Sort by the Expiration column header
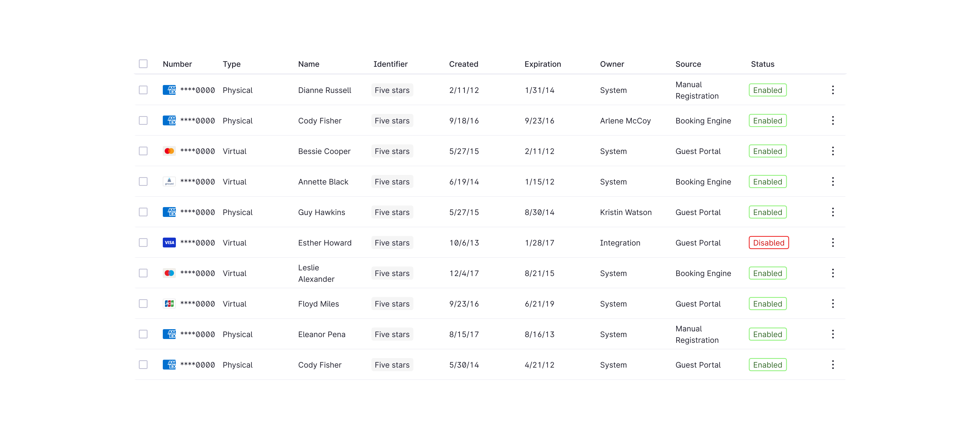This screenshot has width=980, height=436. [x=543, y=64]
